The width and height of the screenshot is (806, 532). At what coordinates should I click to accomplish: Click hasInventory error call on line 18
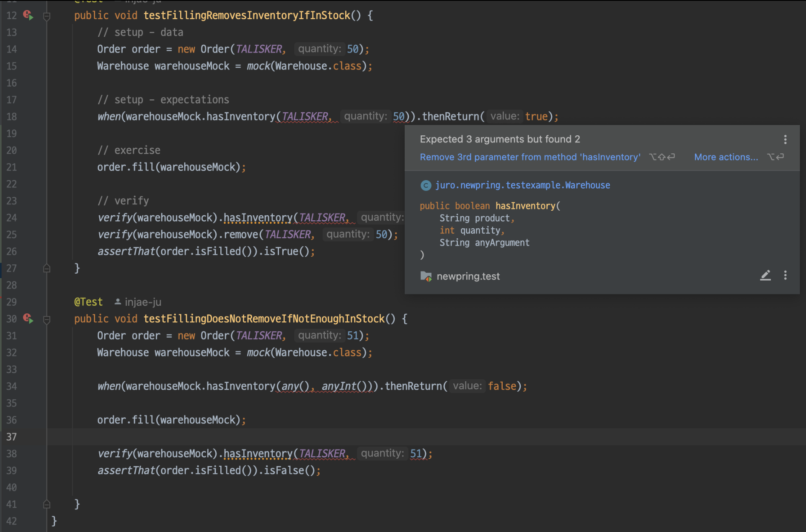[241, 116]
